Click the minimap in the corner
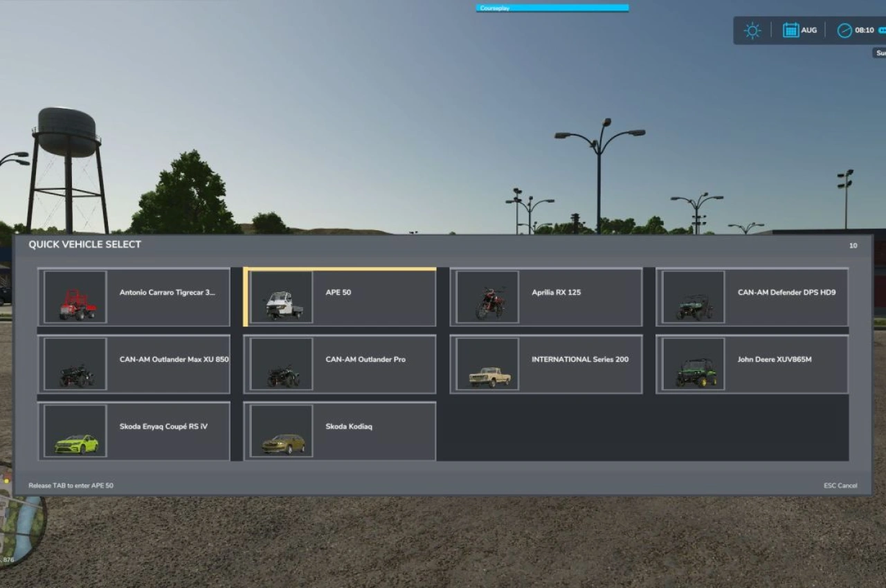Screen dimensions: 886x588 coord(21,519)
